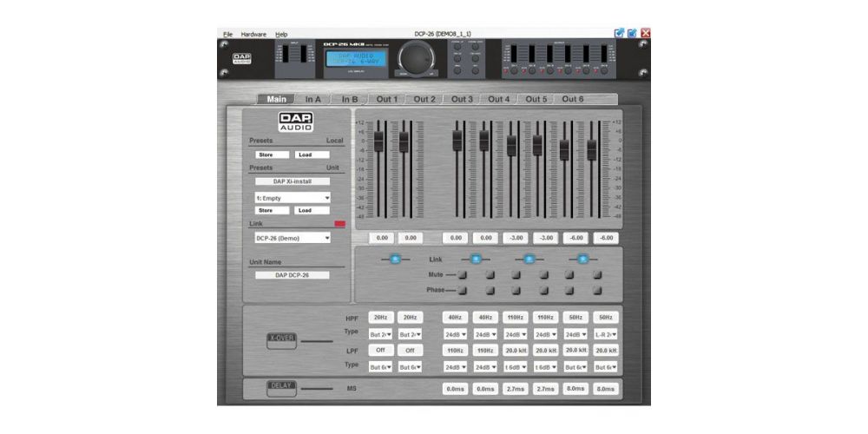The height and width of the screenshot is (434, 868).
Task: Click the DAP Xi-install button
Action: [x=293, y=181]
